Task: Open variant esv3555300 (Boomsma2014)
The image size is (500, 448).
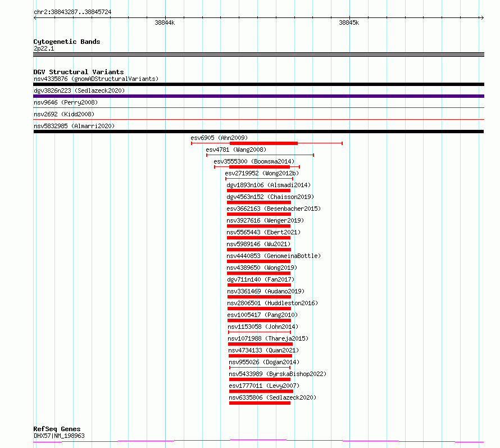Action: [254, 161]
